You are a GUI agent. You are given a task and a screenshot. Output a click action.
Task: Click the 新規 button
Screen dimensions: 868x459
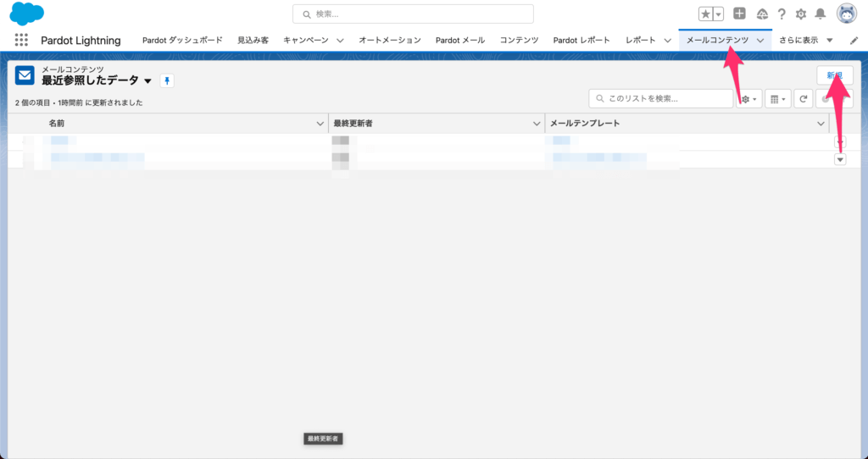pyautogui.click(x=835, y=75)
